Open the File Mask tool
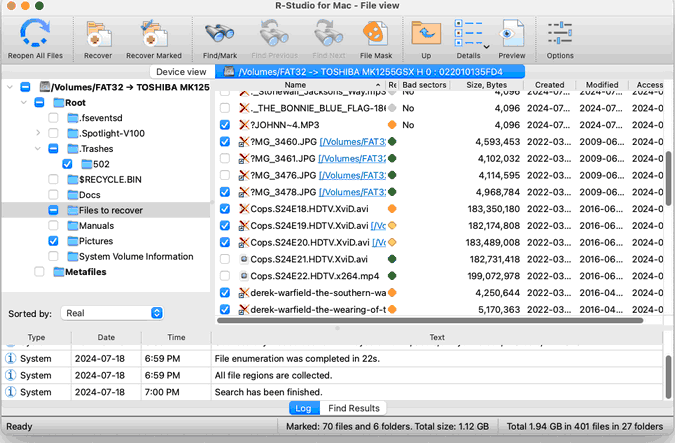The height and width of the screenshot is (443, 675). pyautogui.click(x=375, y=34)
